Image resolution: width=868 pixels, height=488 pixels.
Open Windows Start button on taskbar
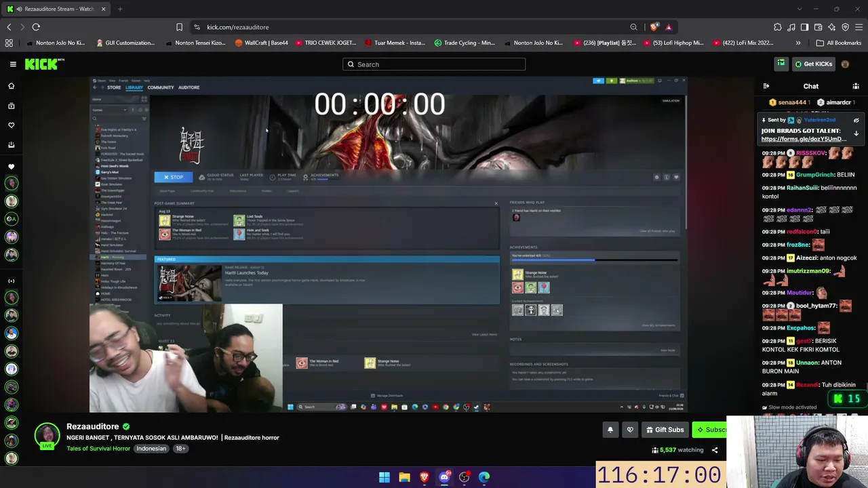pyautogui.click(x=384, y=477)
